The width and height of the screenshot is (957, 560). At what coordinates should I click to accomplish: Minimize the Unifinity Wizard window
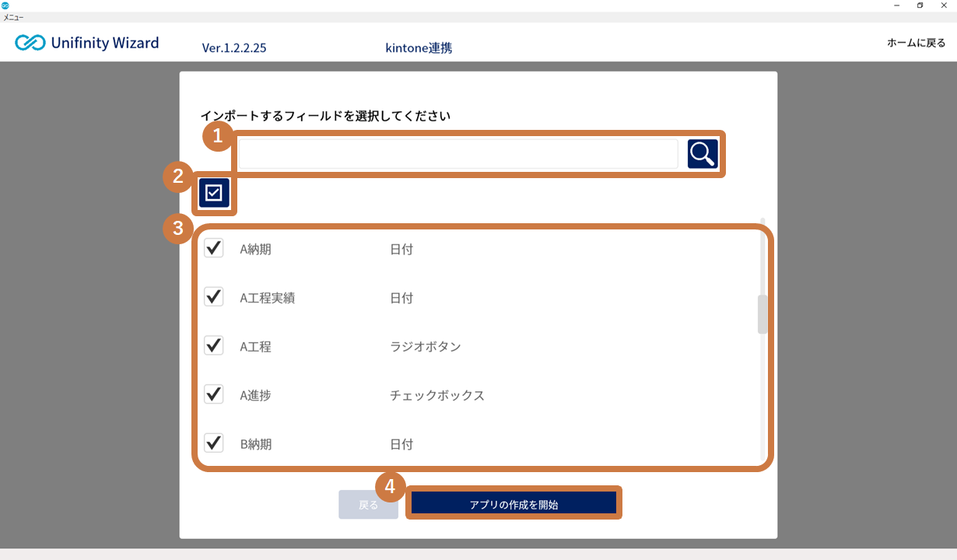[896, 5]
